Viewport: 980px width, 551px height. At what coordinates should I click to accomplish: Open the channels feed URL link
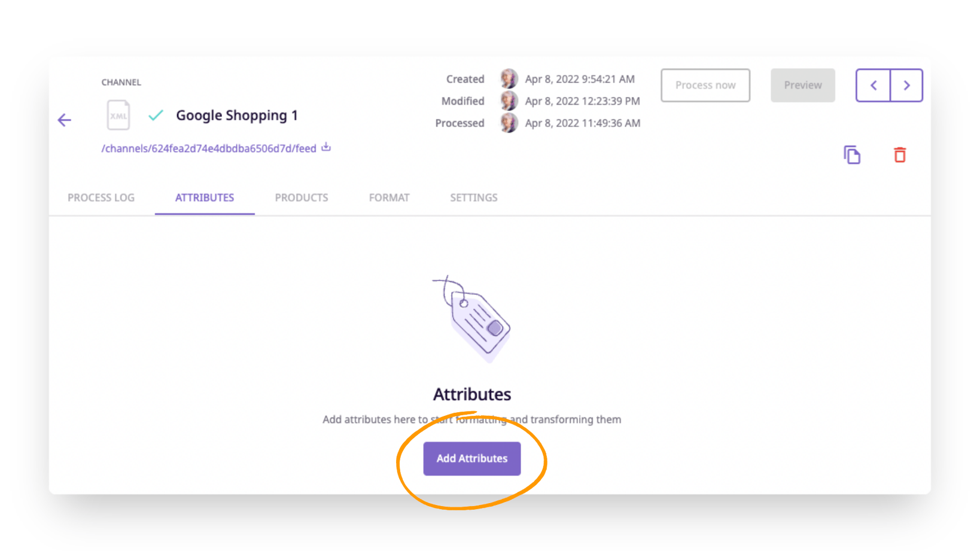click(x=208, y=148)
